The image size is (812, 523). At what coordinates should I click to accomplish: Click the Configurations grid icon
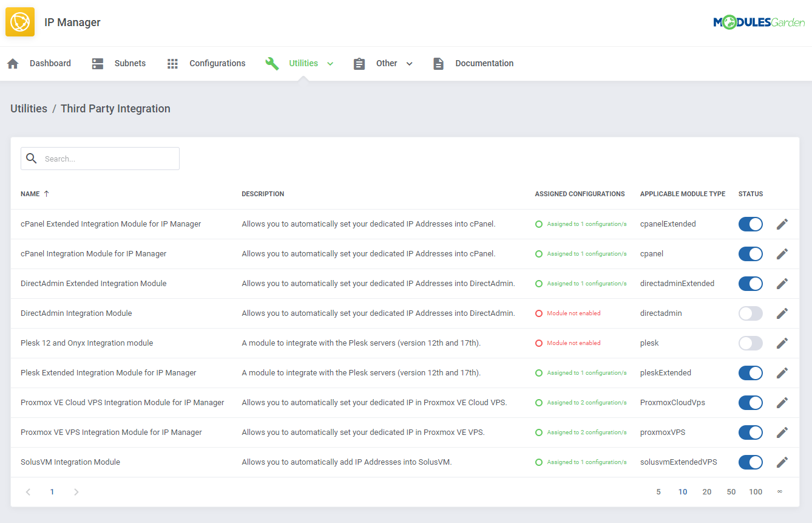pyautogui.click(x=172, y=63)
